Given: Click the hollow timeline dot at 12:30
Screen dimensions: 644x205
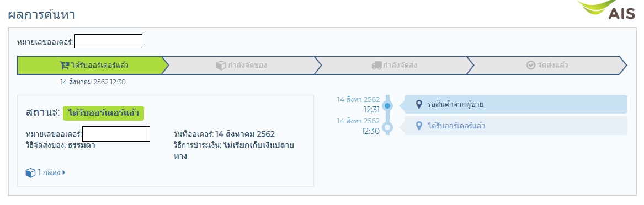Looking at the screenshot, I should 387,127.
